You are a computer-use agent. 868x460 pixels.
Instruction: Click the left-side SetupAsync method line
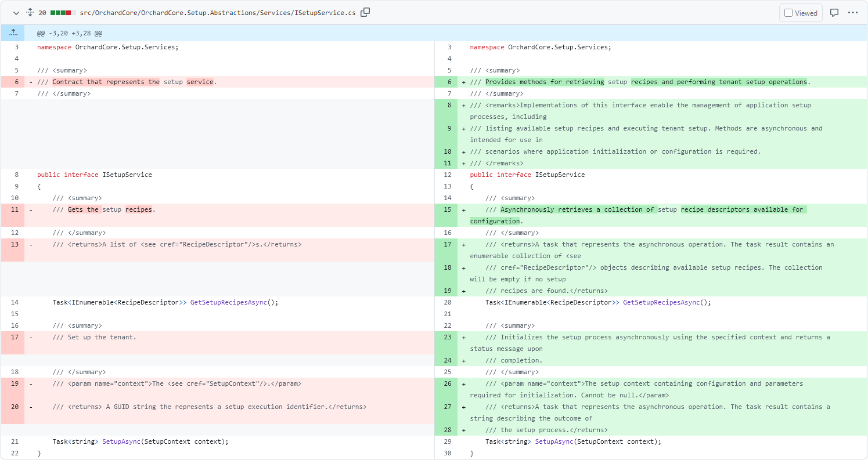click(x=229, y=441)
